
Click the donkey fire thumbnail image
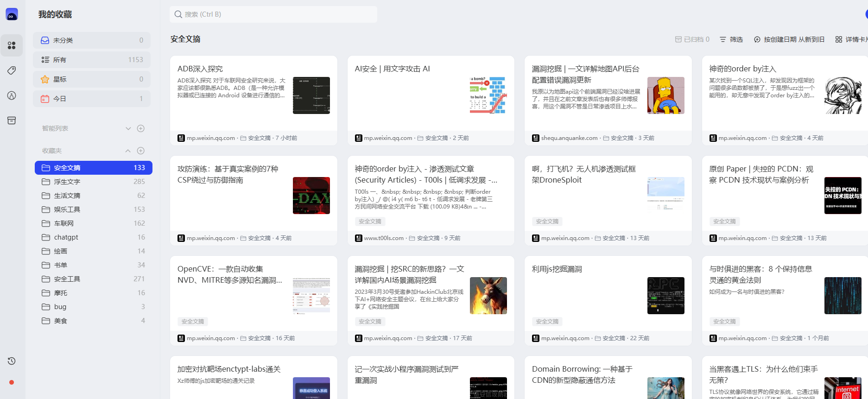[488, 296]
